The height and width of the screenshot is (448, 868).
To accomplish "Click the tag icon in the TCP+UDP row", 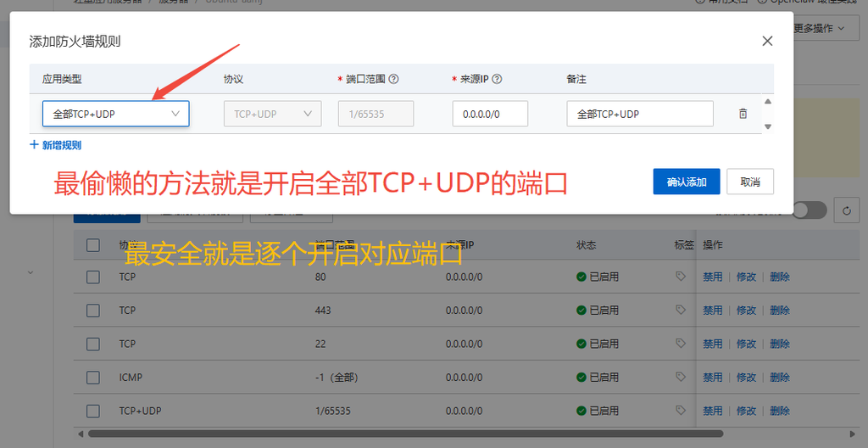I will [681, 411].
